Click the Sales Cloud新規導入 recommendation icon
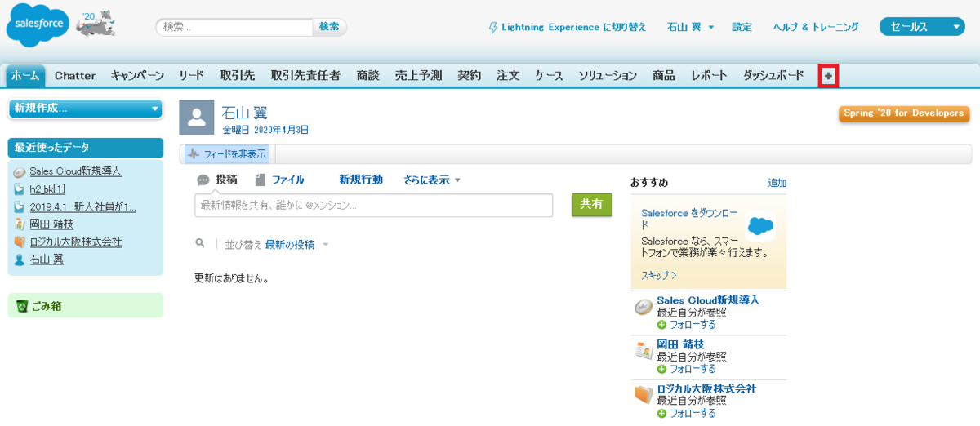980x426 pixels. (644, 308)
